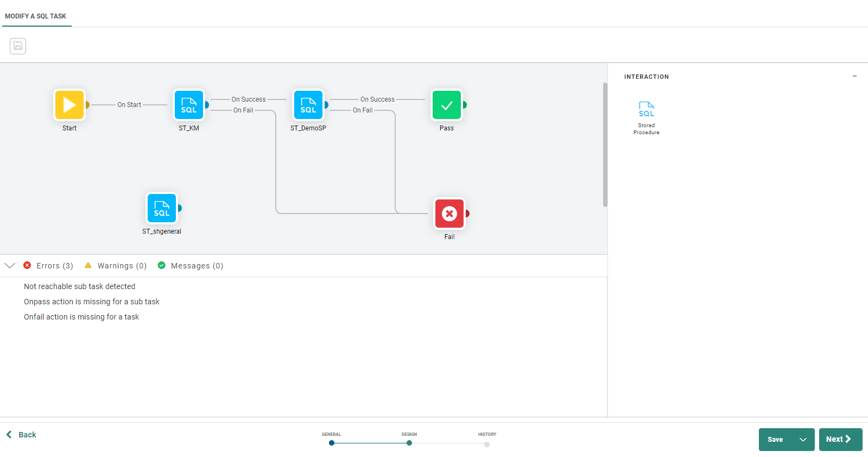Collapse the errors panel with chevron

(x=10, y=266)
